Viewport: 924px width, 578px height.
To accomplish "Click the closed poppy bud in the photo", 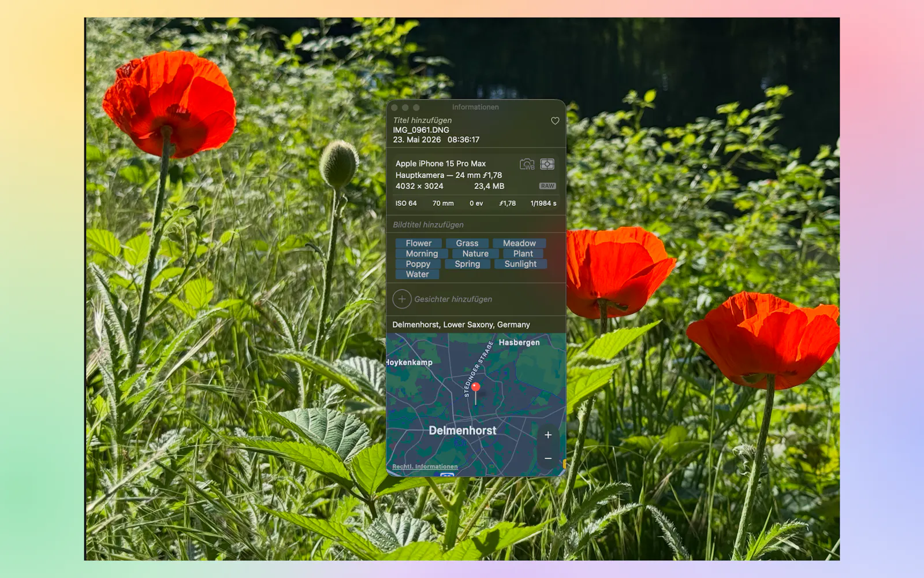I will coord(338,163).
